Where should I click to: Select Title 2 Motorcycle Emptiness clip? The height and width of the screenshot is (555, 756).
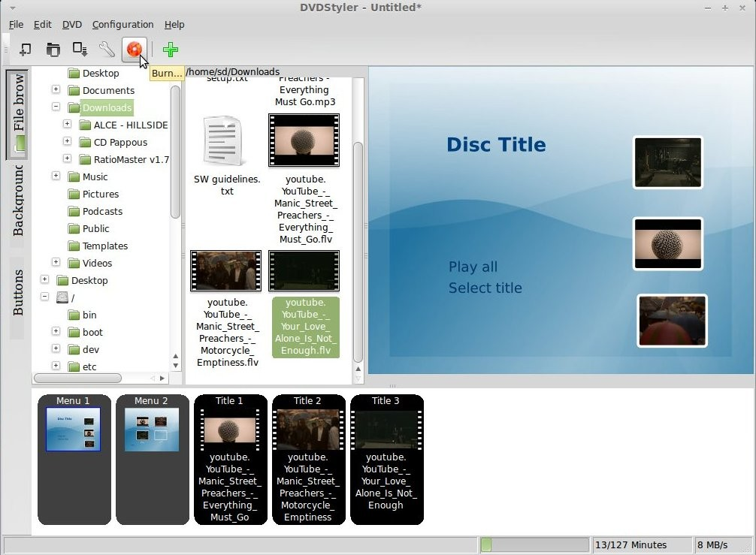tap(309, 460)
